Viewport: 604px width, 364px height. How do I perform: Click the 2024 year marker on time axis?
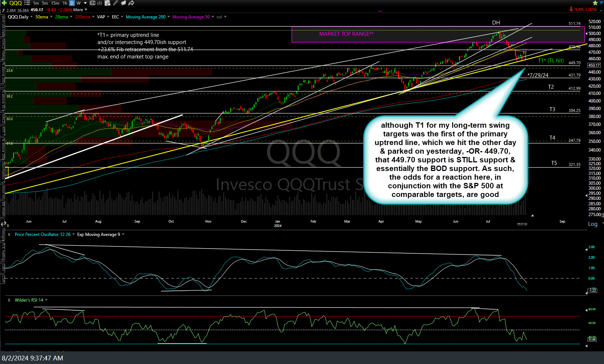click(x=277, y=226)
